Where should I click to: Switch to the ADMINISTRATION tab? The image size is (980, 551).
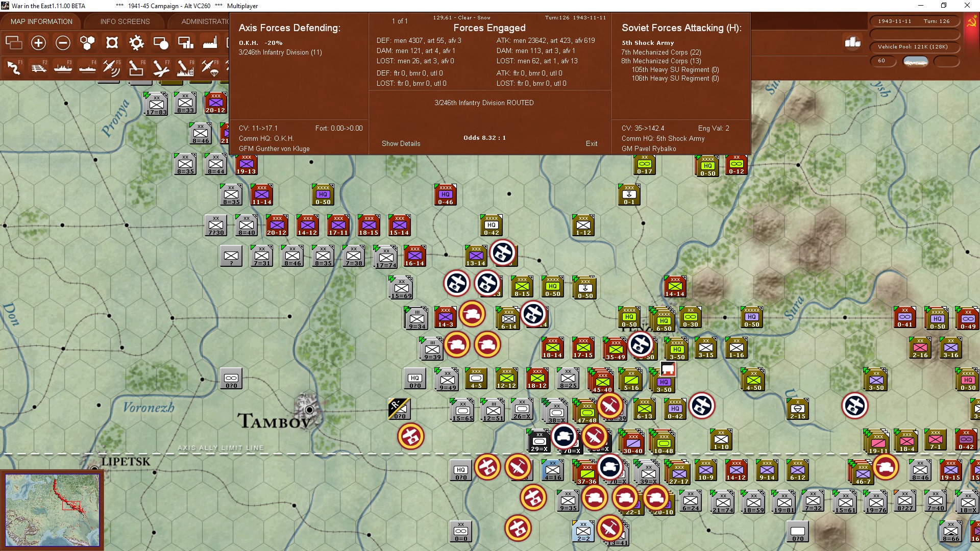pyautogui.click(x=204, y=21)
